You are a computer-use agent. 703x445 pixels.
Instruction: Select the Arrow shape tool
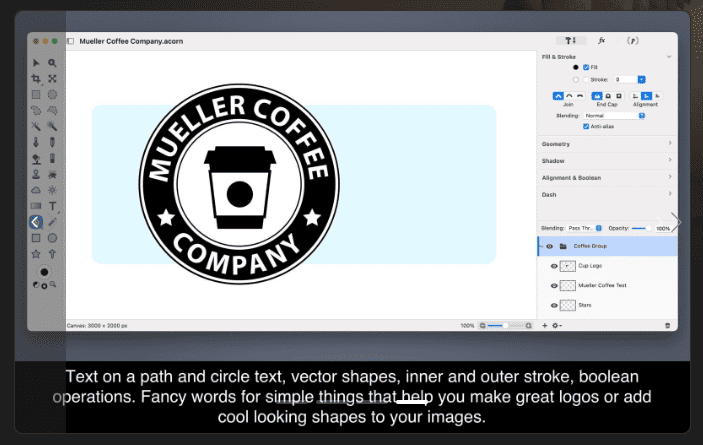(x=52, y=254)
